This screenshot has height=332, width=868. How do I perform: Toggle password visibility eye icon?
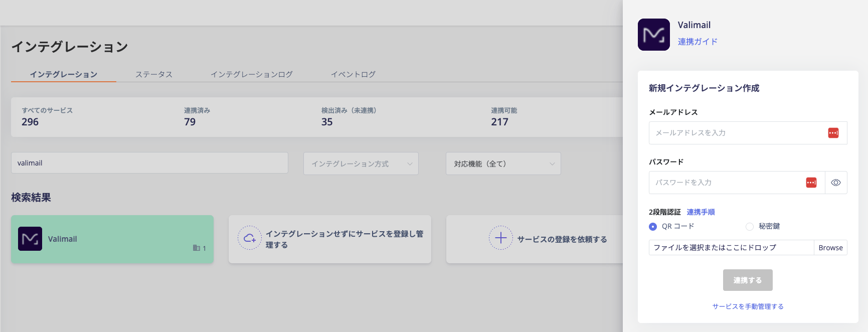[x=835, y=183]
